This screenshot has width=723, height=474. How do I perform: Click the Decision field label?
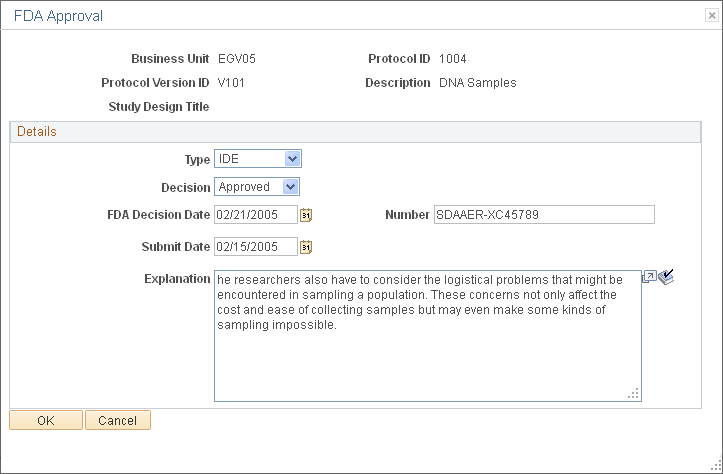click(185, 188)
